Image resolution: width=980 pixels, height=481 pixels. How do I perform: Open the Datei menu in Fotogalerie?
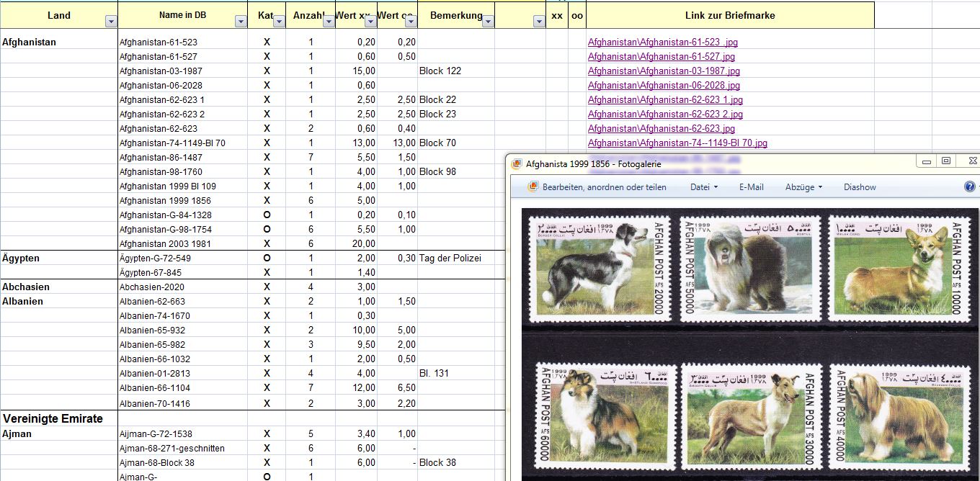(703, 187)
